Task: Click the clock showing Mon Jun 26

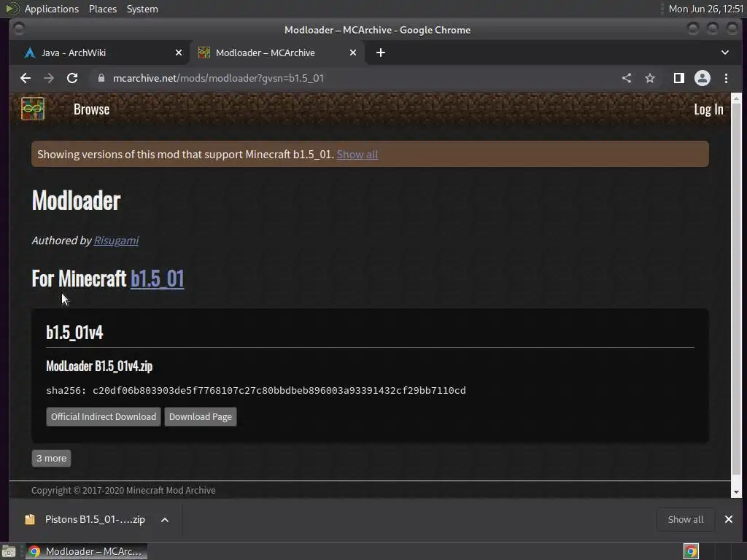Action: coord(706,9)
